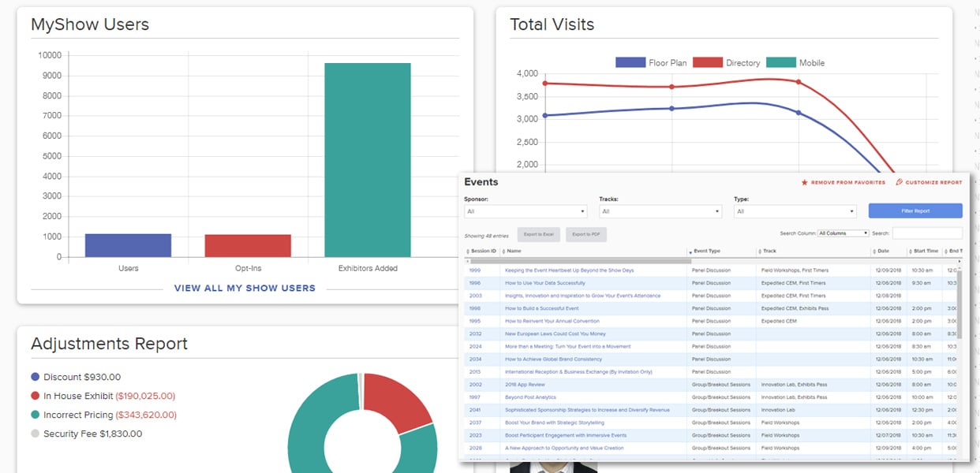
Task: Open "Sophisticated Sponsorship Strategies" session link
Action: tap(587, 410)
